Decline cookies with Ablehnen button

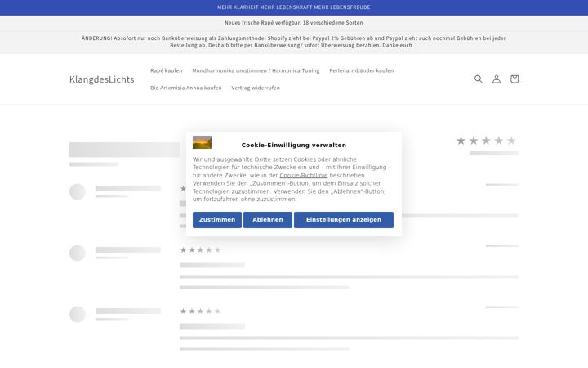pyautogui.click(x=268, y=220)
